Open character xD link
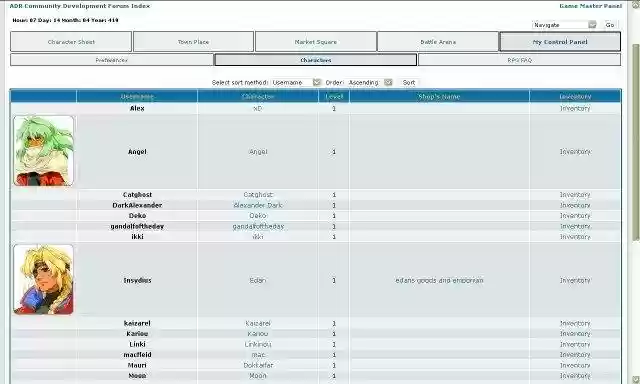 [x=258, y=109]
